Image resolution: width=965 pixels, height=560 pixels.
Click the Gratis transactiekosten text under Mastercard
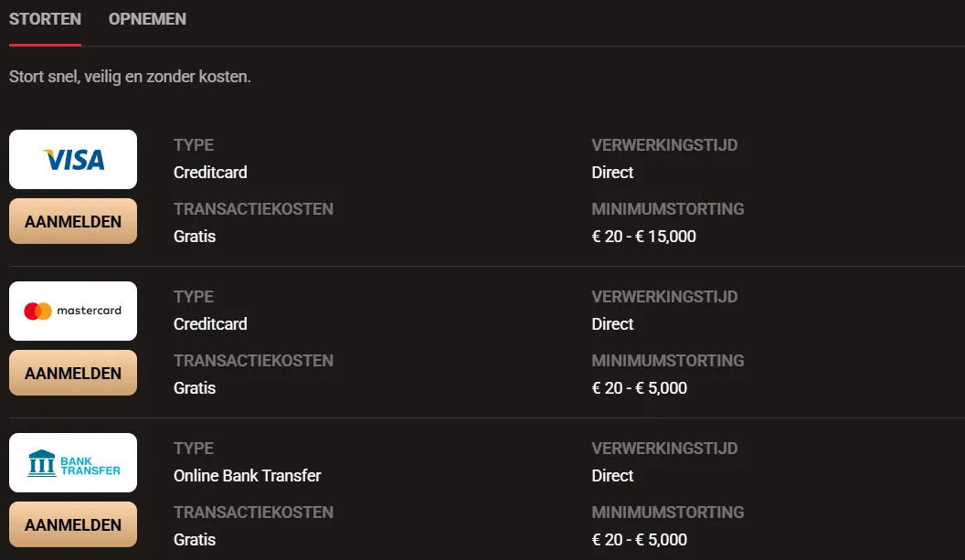point(195,387)
